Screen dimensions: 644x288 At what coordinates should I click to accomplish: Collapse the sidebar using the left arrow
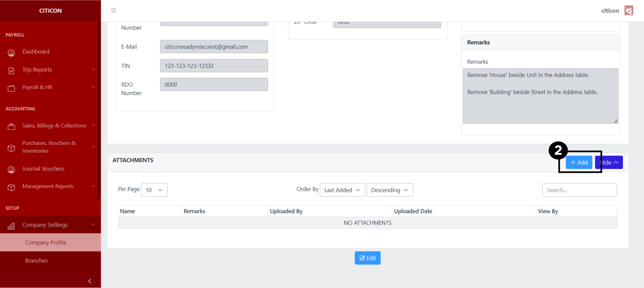90,281
